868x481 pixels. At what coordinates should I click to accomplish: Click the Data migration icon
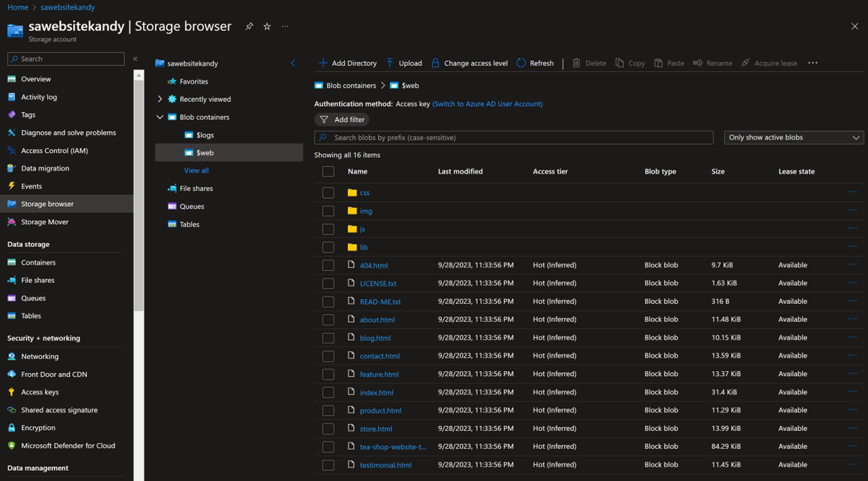tap(12, 168)
